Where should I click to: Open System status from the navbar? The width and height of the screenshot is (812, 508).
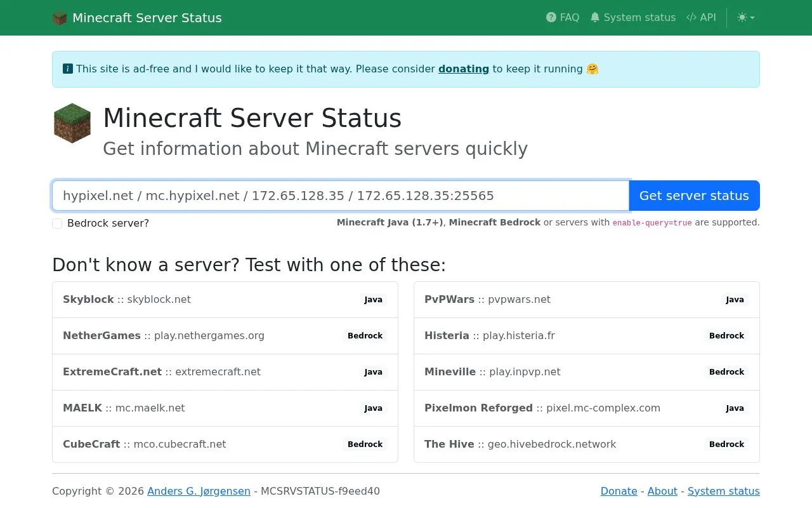[x=632, y=18]
